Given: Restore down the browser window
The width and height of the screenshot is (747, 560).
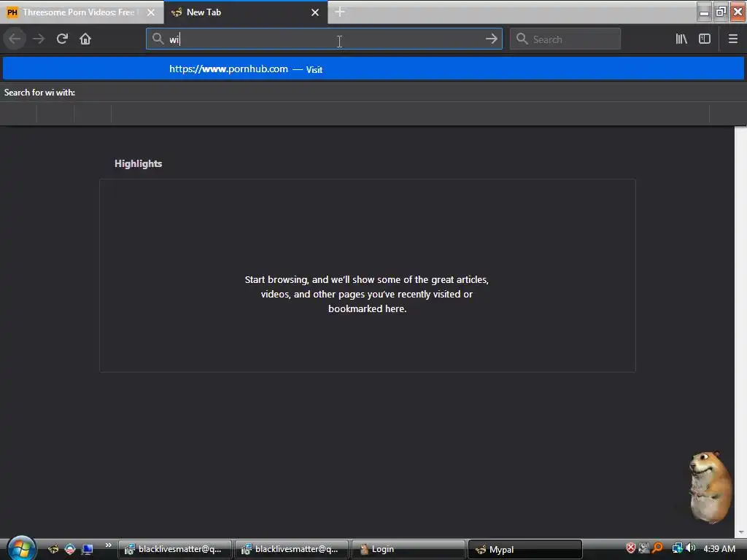Looking at the screenshot, I should coord(721,12).
